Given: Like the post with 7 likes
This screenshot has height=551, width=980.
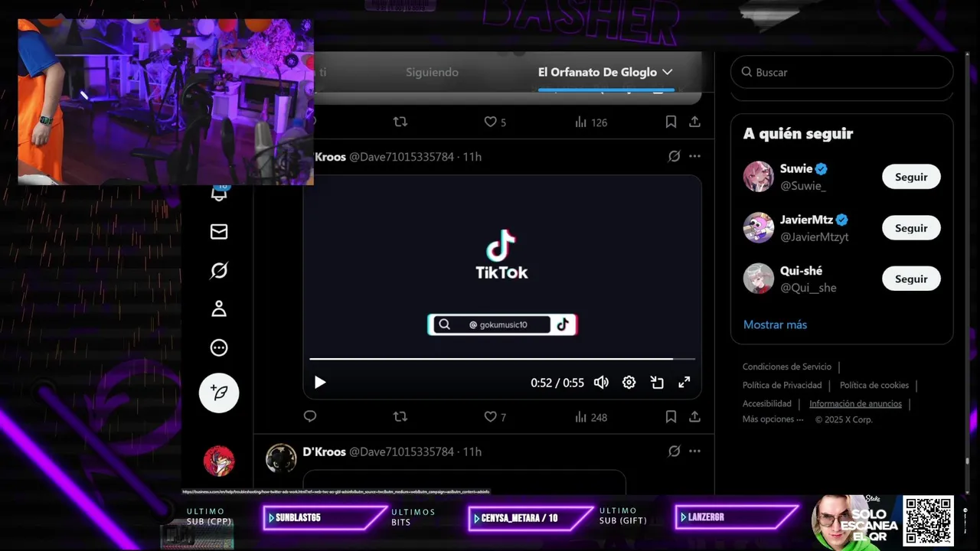Looking at the screenshot, I should 495,417.
